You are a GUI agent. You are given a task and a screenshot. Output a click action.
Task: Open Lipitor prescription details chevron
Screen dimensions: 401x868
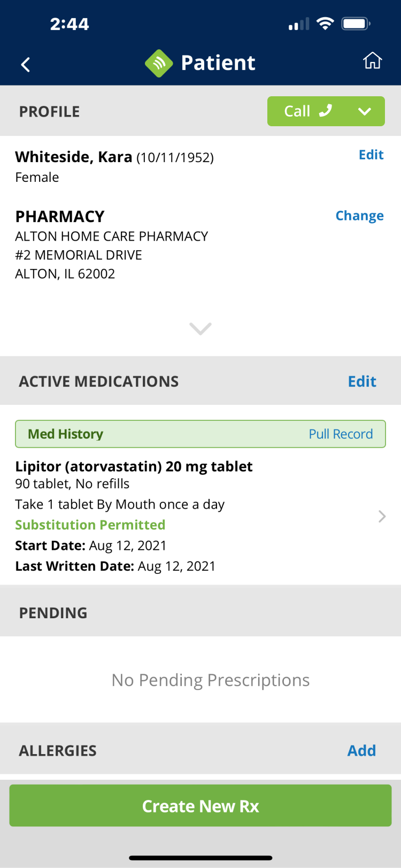pyautogui.click(x=382, y=516)
